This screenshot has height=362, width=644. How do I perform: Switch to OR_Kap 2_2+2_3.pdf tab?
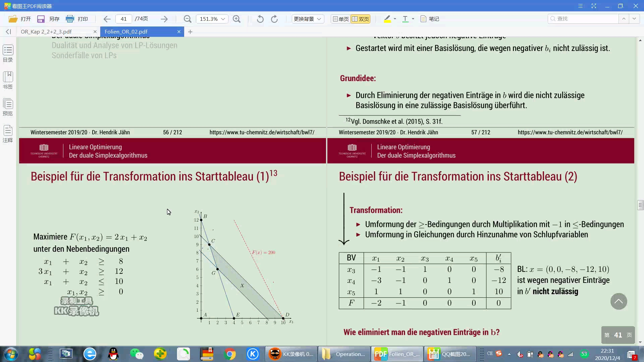[46, 32]
